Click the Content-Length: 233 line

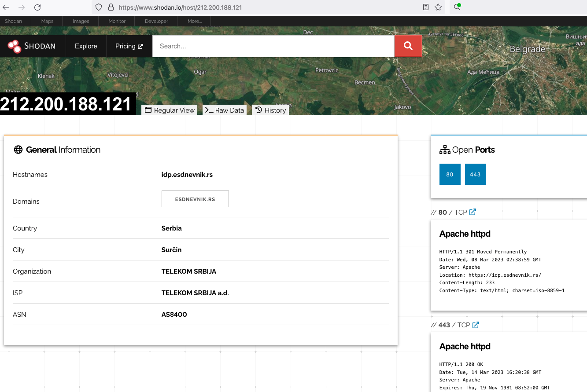467,283
